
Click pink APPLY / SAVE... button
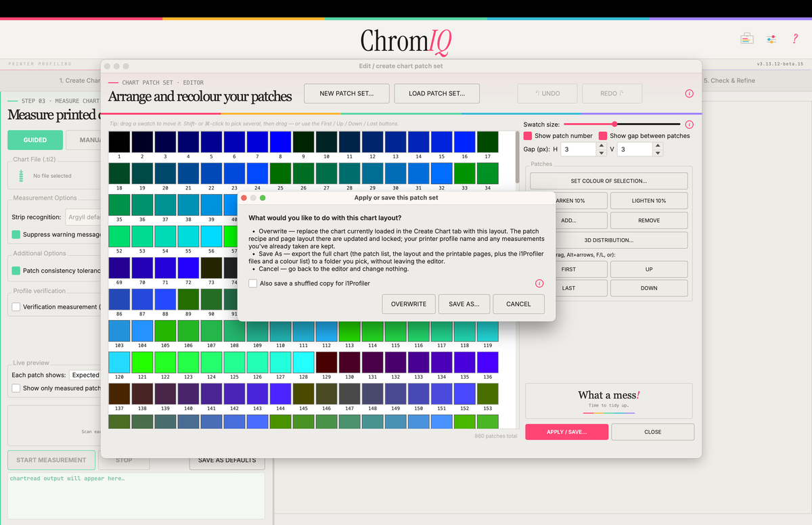click(567, 432)
